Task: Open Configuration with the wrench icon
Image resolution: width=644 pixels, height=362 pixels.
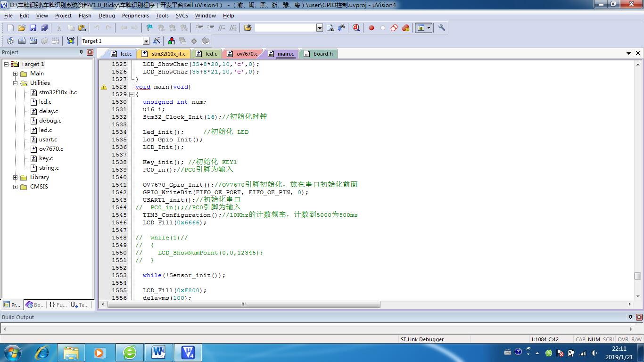Action: [442, 28]
